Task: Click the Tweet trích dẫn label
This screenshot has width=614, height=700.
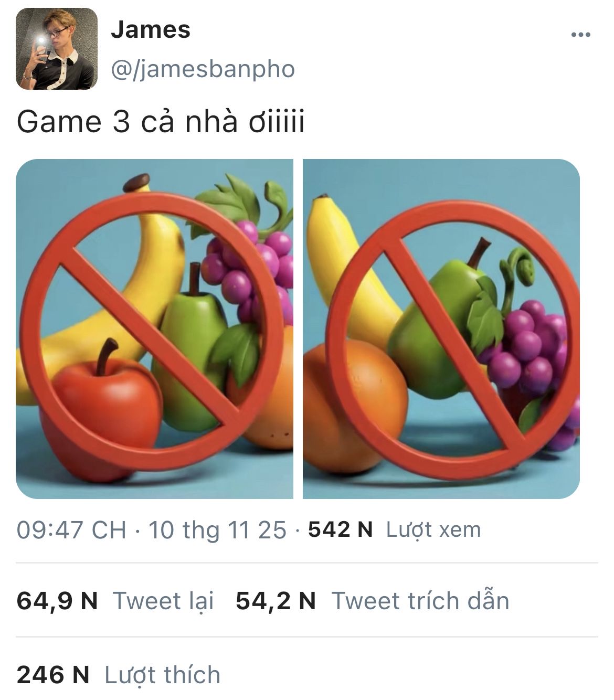Action: (x=420, y=601)
